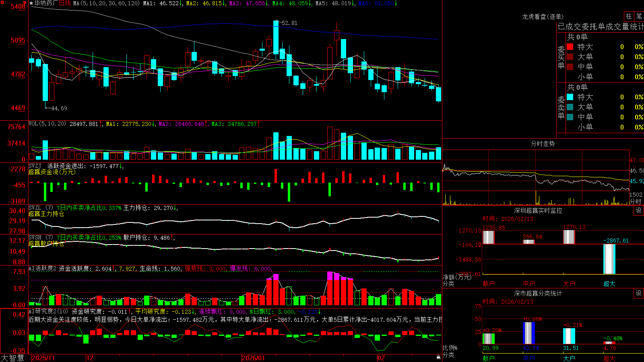This screenshot has height=362, width=644.
Task: Click the red question mark icon above 5408
Action: click(25, 3)
